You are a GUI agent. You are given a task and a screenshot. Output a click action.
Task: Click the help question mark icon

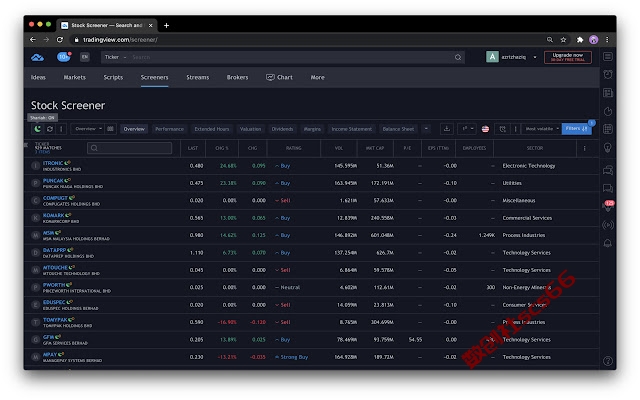point(608,361)
